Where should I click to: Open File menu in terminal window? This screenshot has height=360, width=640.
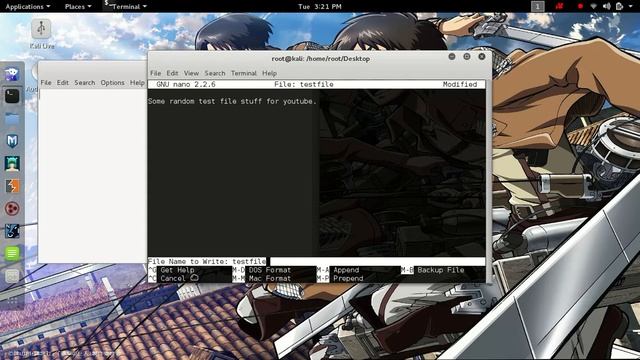pos(156,73)
